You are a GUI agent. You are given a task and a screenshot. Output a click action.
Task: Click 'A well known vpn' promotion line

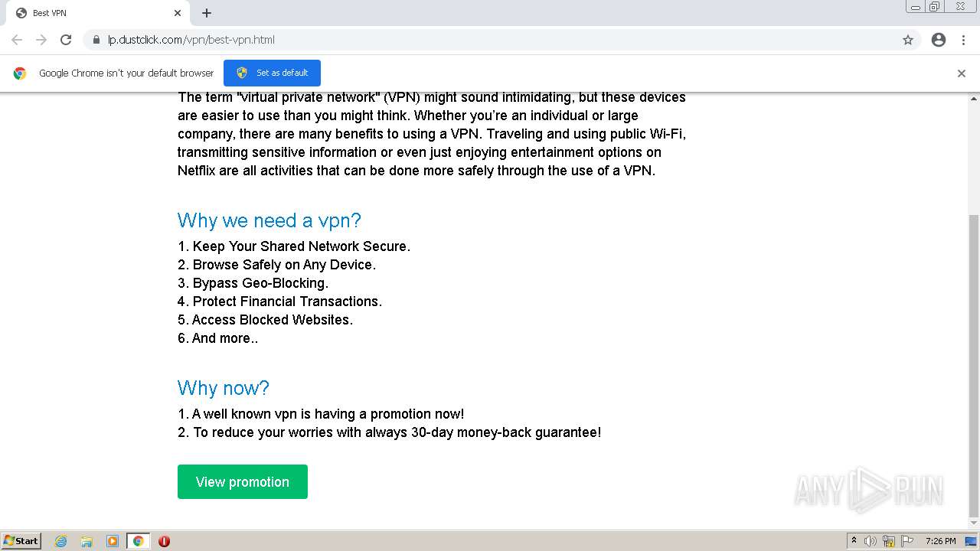pos(321,414)
